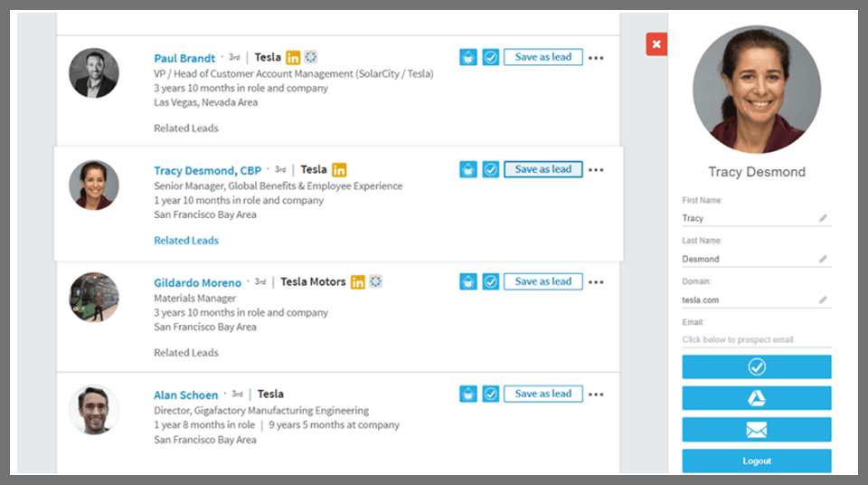Edit First Name using its pencil icon
Viewport: 868px width, 485px height.
[823, 218]
